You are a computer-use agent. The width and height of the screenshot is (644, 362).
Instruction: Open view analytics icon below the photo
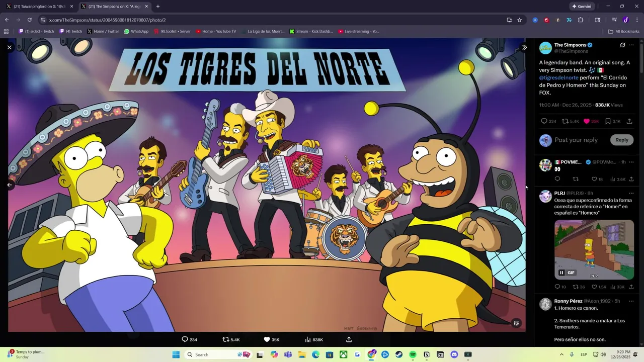[x=308, y=339]
